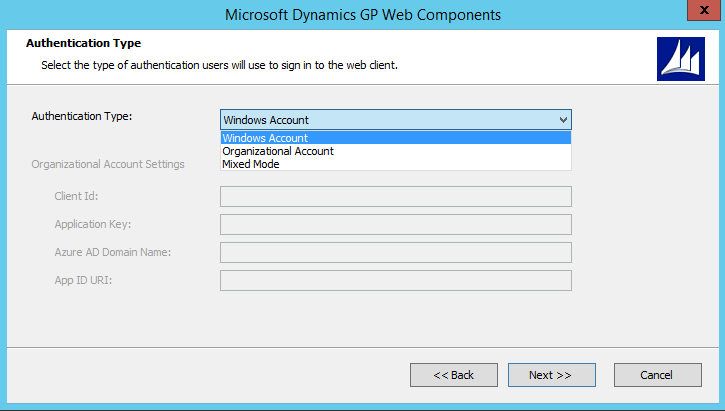Open the Authentication Type combo box
Viewport: 725px width, 411px height.
coord(396,120)
